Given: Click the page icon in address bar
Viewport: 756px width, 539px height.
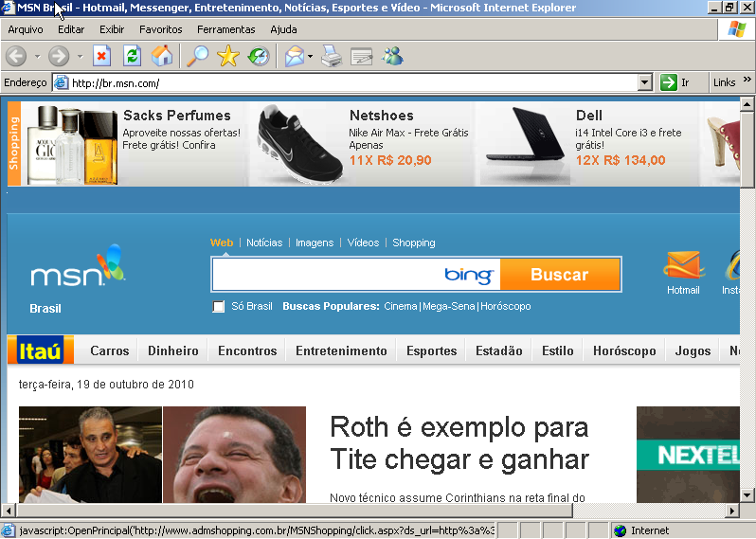Looking at the screenshot, I should click(x=62, y=83).
